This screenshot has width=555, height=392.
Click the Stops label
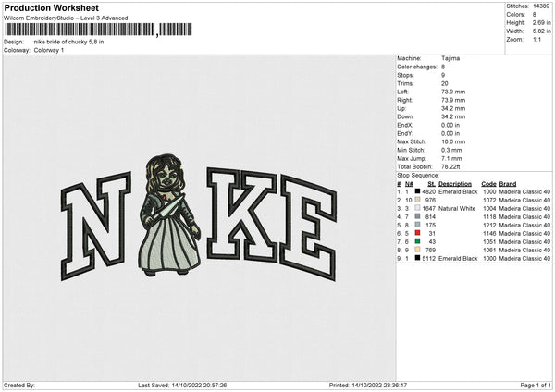pos(406,75)
